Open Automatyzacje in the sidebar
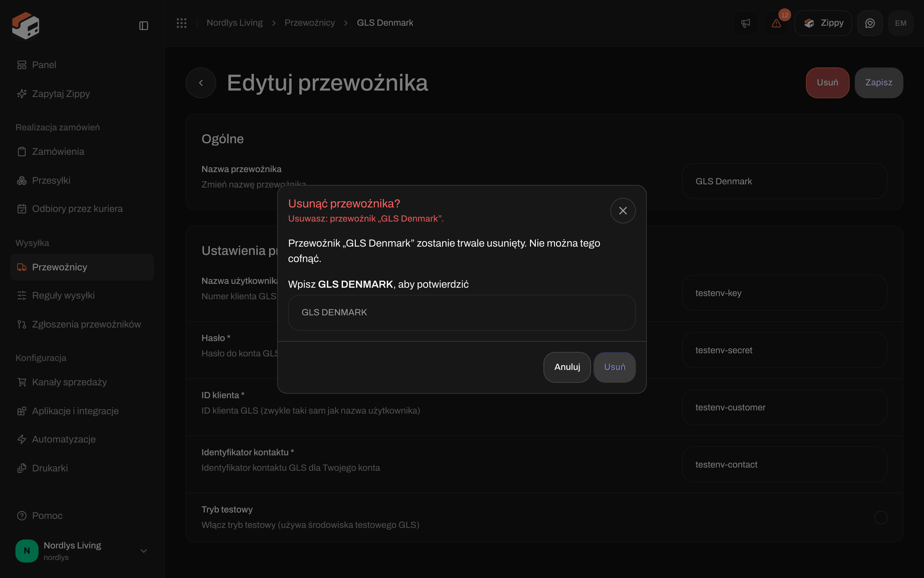Screen dimensions: 924x578 82,439
